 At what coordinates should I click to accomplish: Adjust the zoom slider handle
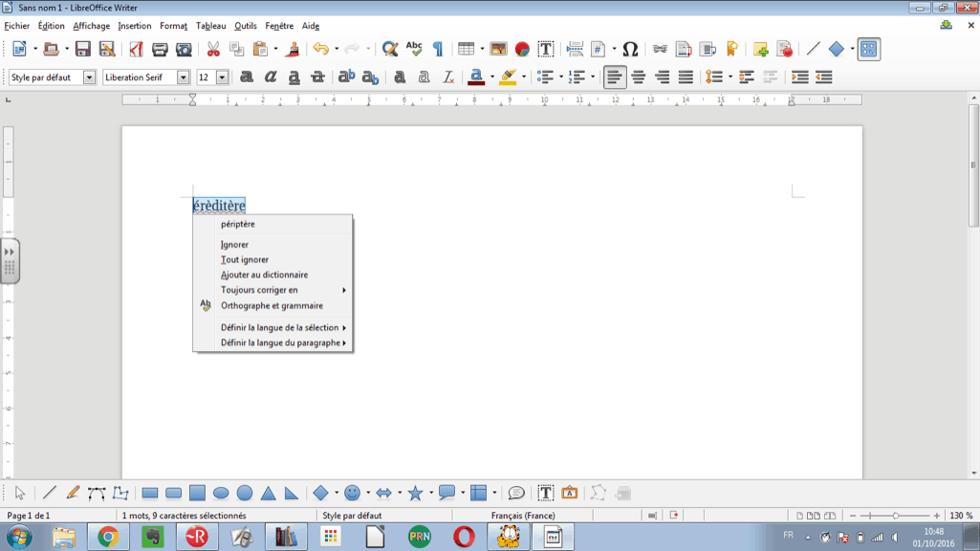[896, 516]
